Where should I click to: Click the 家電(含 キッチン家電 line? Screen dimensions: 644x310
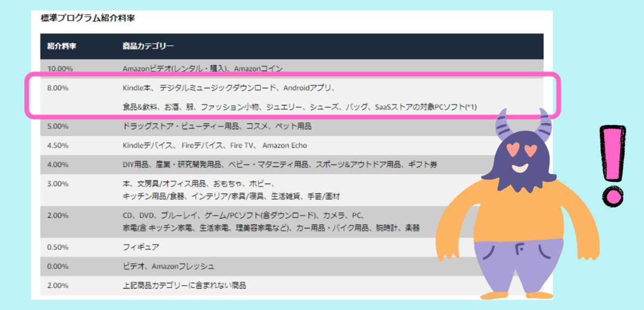[271, 228]
